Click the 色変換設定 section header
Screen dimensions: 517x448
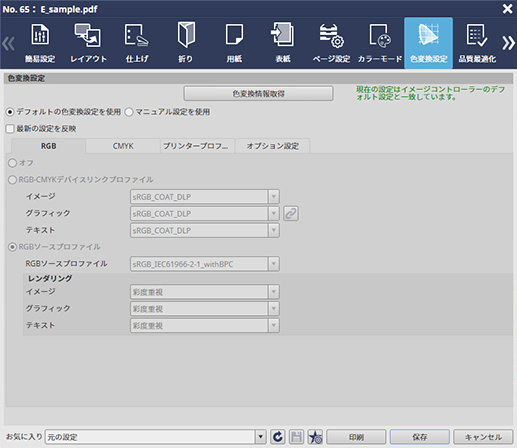(x=258, y=78)
